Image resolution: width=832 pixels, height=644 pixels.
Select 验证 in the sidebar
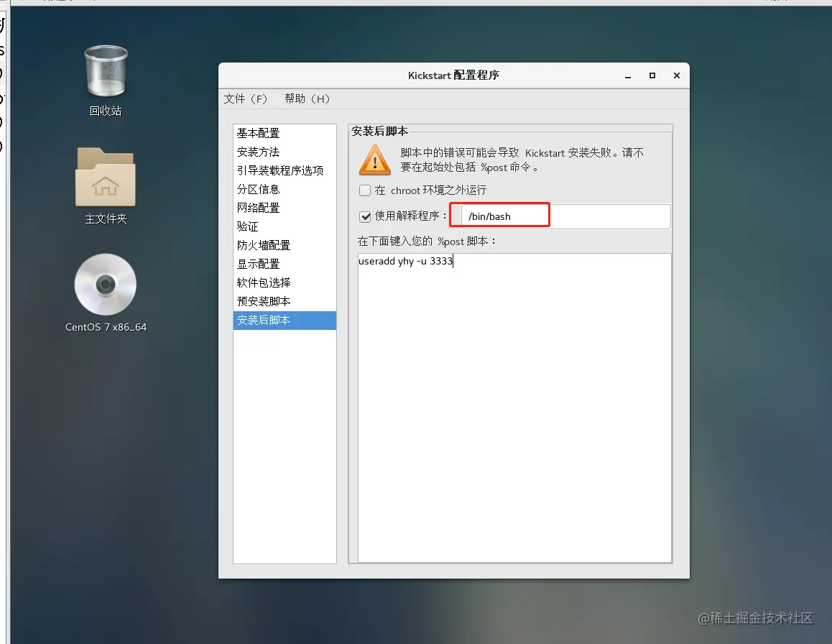(x=285, y=226)
